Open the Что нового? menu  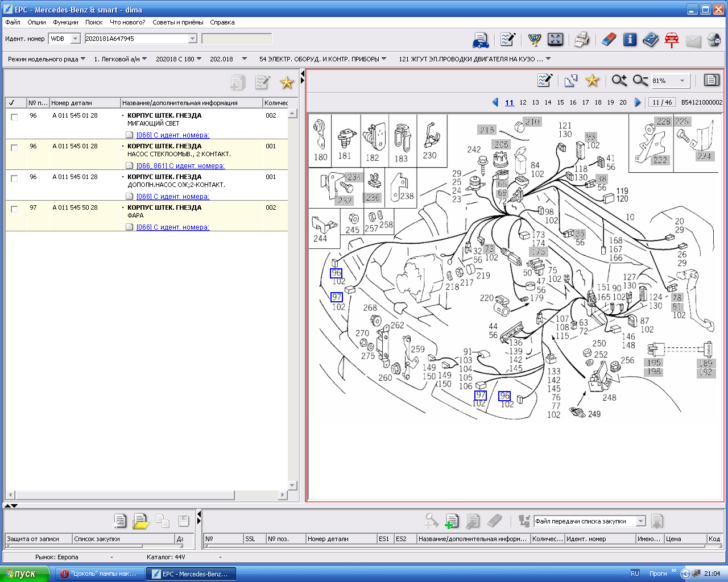click(127, 22)
